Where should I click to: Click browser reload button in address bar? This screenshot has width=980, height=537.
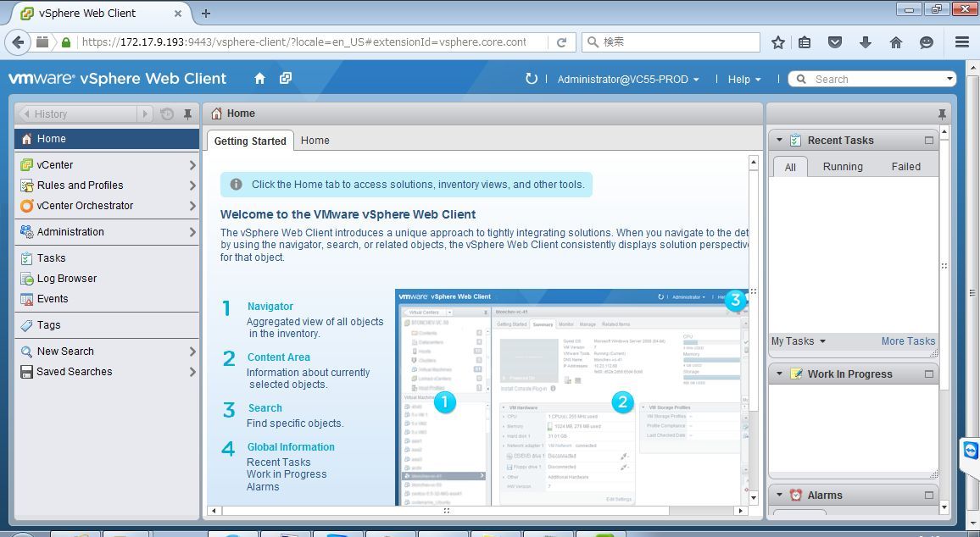tap(561, 42)
